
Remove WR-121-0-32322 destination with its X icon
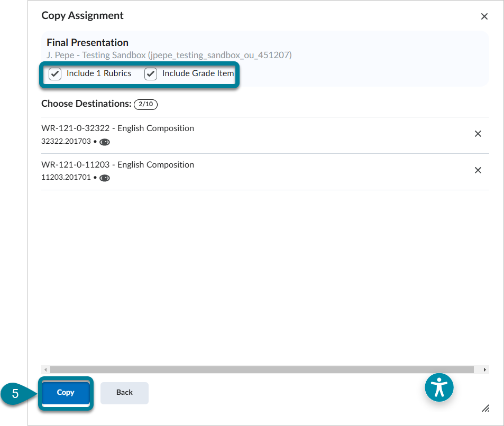(478, 134)
